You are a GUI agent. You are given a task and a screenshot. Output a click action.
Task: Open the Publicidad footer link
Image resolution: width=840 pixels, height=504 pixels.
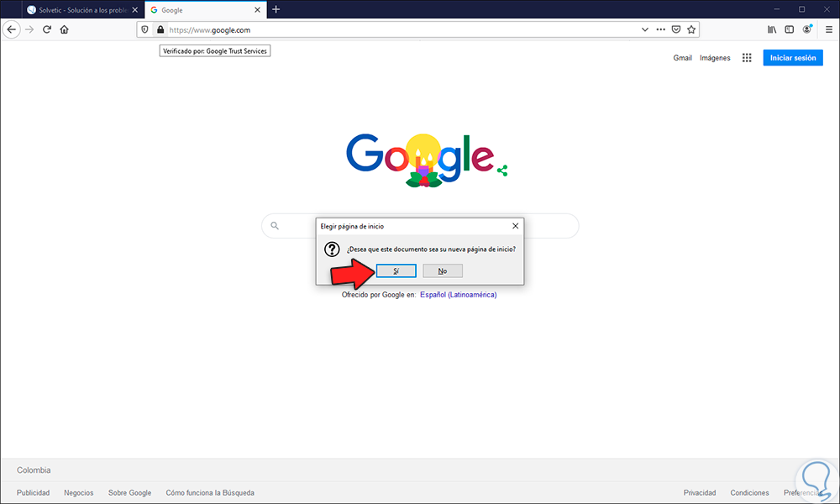tap(34, 493)
